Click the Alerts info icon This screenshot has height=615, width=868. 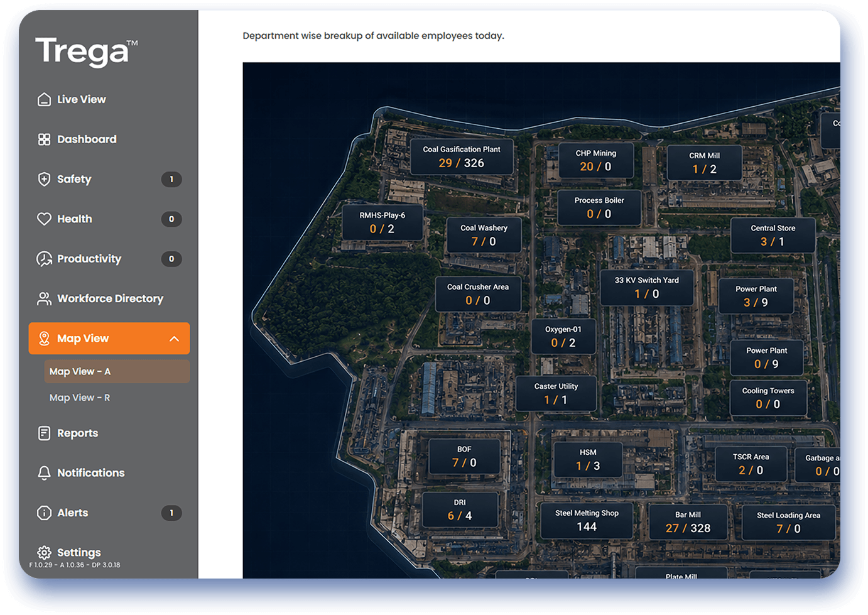point(44,513)
